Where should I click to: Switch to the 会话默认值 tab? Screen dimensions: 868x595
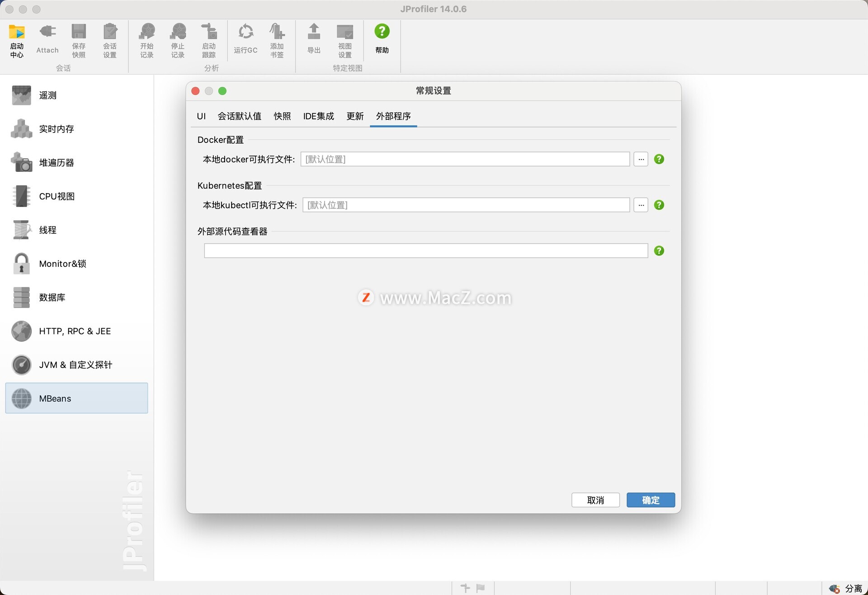(x=240, y=116)
